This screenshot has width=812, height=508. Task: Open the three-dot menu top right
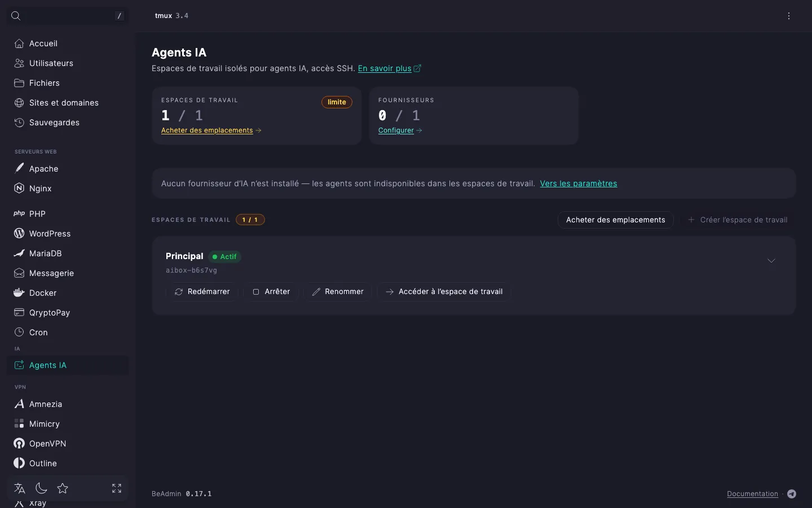coord(789,16)
